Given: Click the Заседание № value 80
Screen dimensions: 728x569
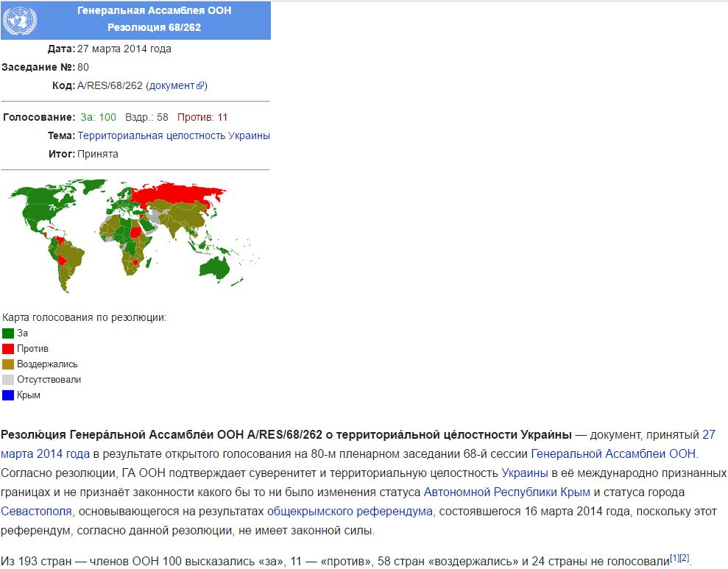Looking at the screenshot, I should [x=83, y=67].
